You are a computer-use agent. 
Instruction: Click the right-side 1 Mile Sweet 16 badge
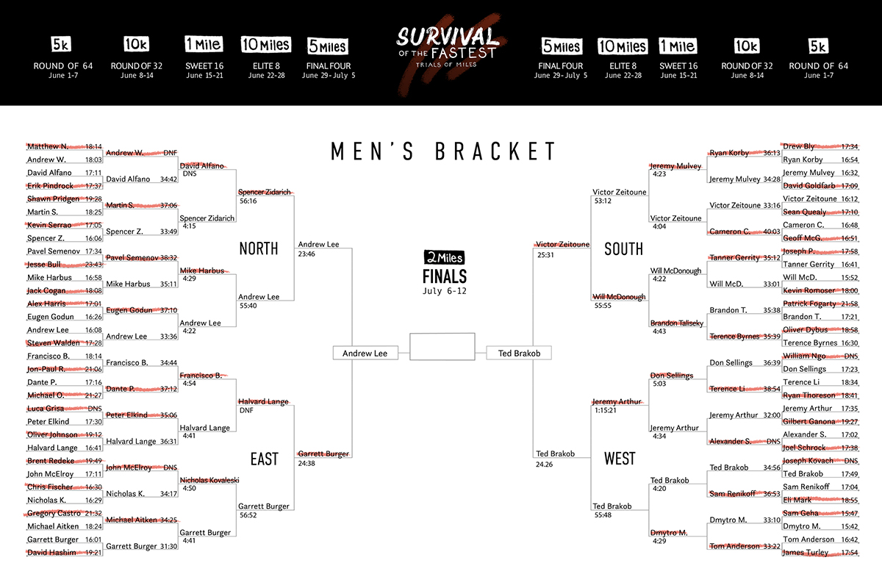tap(678, 46)
